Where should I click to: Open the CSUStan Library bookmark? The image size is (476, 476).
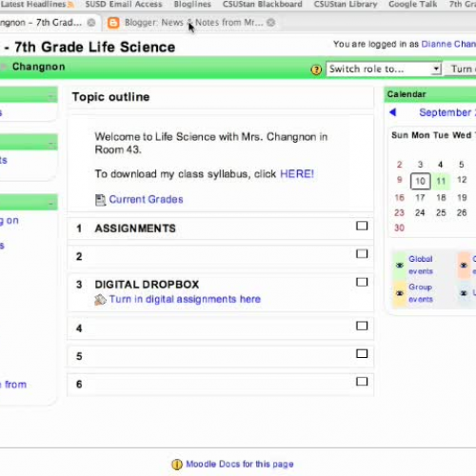[346, 4]
